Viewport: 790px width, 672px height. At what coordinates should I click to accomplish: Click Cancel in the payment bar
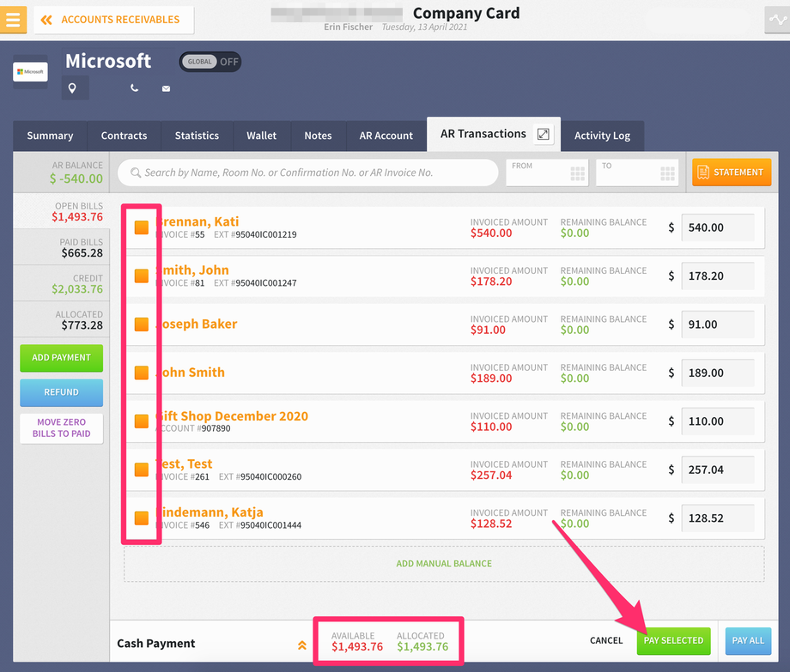point(606,640)
